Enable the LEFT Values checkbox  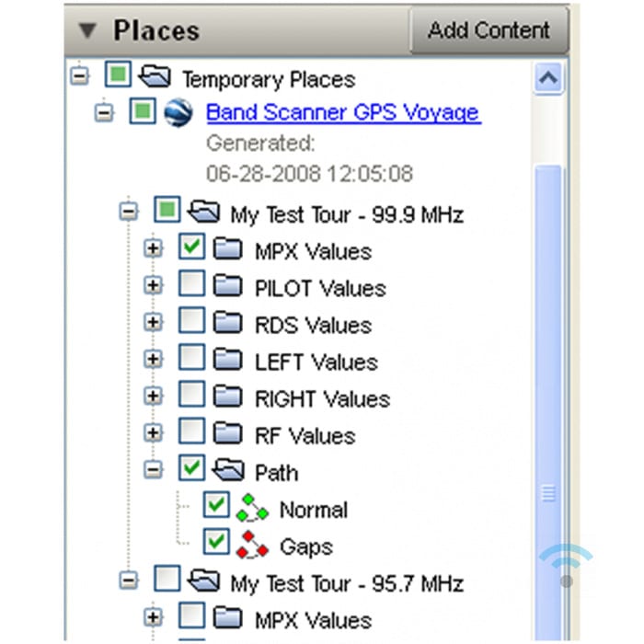192,360
